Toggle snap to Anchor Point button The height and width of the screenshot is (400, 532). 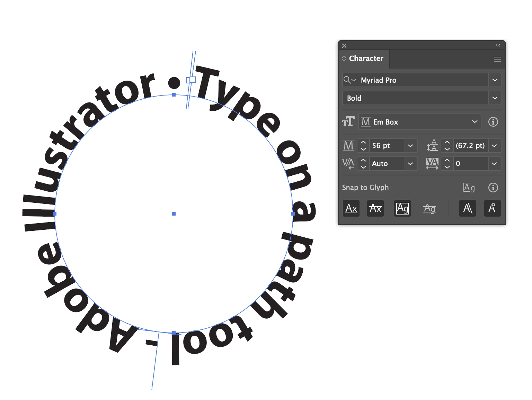pos(493,208)
